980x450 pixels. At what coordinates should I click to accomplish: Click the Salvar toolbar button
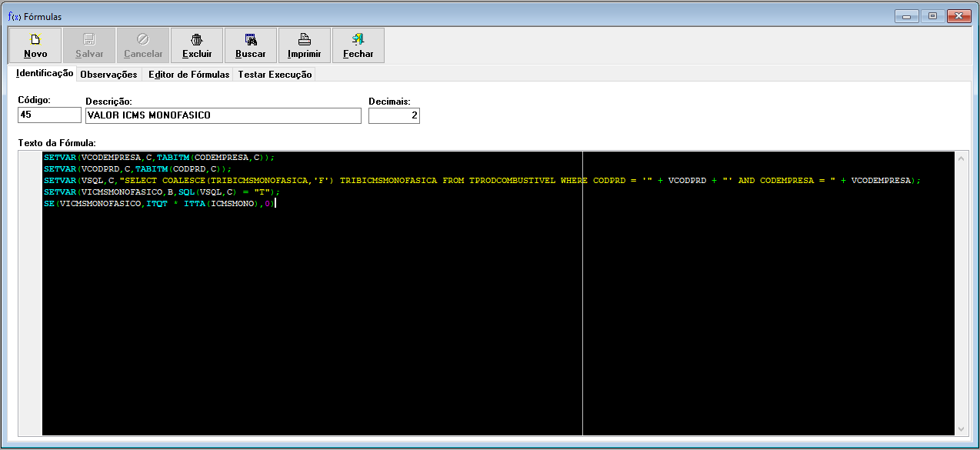(89, 45)
